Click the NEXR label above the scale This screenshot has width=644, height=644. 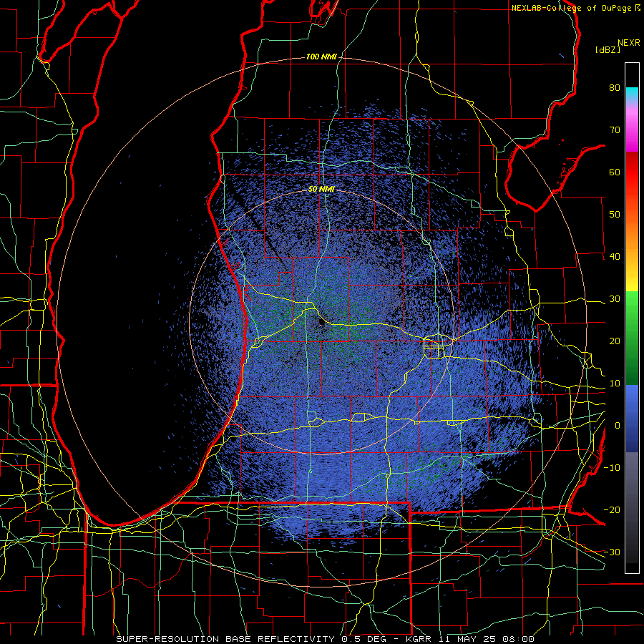click(x=628, y=43)
